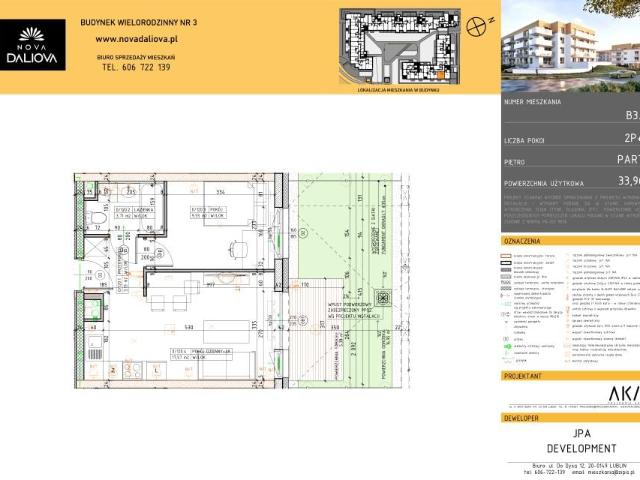The image size is (640, 480).
Task: Click the north compass symbol
Action: pos(476,27)
